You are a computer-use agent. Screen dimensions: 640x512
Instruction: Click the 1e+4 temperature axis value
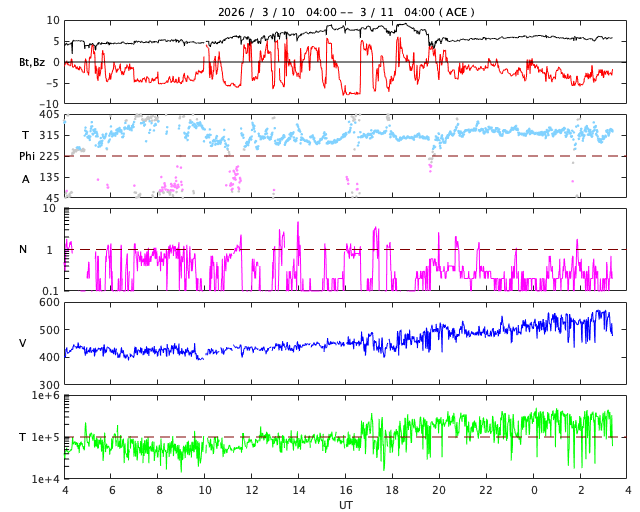(x=46, y=479)
